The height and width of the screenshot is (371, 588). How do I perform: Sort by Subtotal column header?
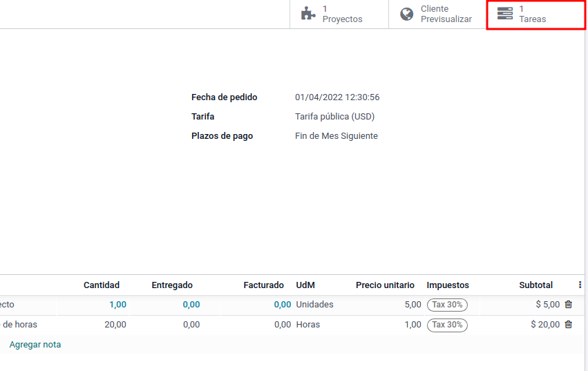tap(535, 285)
